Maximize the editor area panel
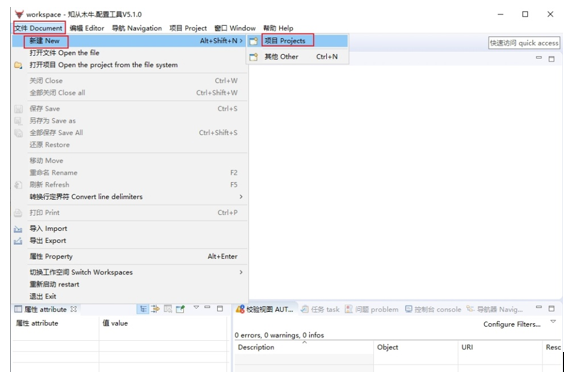575x384 pixels. coord(551,59)
